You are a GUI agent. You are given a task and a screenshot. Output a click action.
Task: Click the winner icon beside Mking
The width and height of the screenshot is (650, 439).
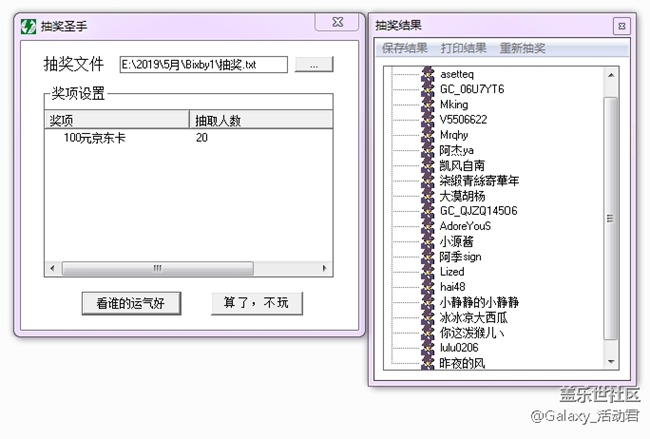coord(428,104)
